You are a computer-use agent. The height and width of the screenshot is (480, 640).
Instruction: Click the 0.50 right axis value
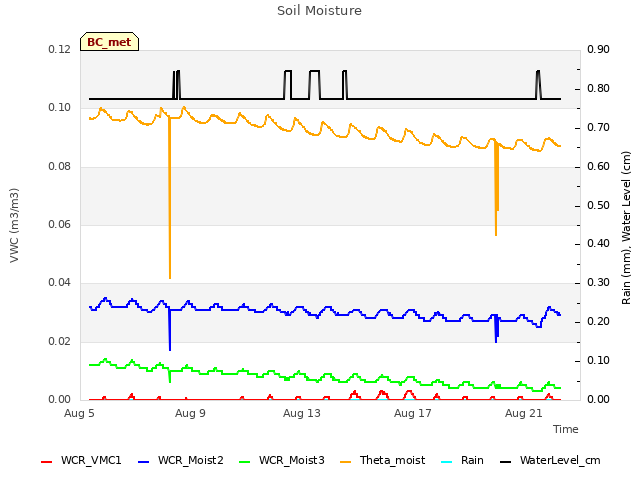point(598,205)
